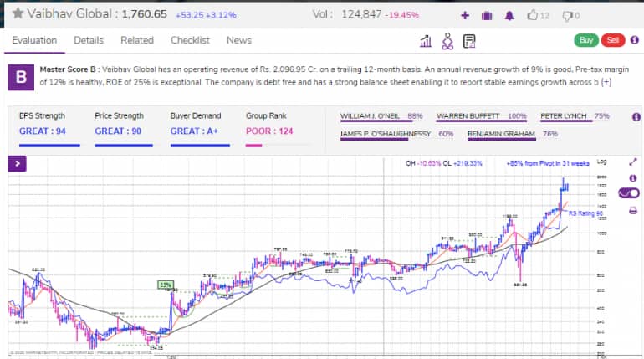The width and height of the screenshot is (644, 359).
Task: Click the price change +53.25 +3.12%
Action: 206,15
